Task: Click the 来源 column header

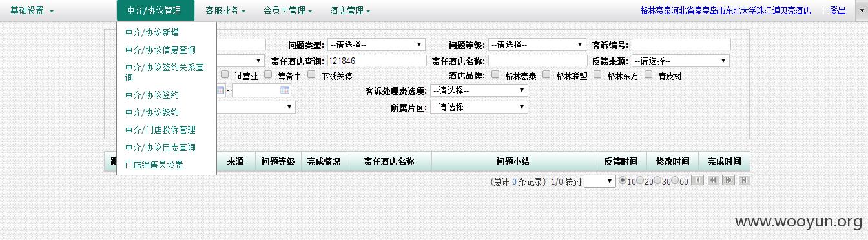Action: pyautogui.click(x=235, y=161)
